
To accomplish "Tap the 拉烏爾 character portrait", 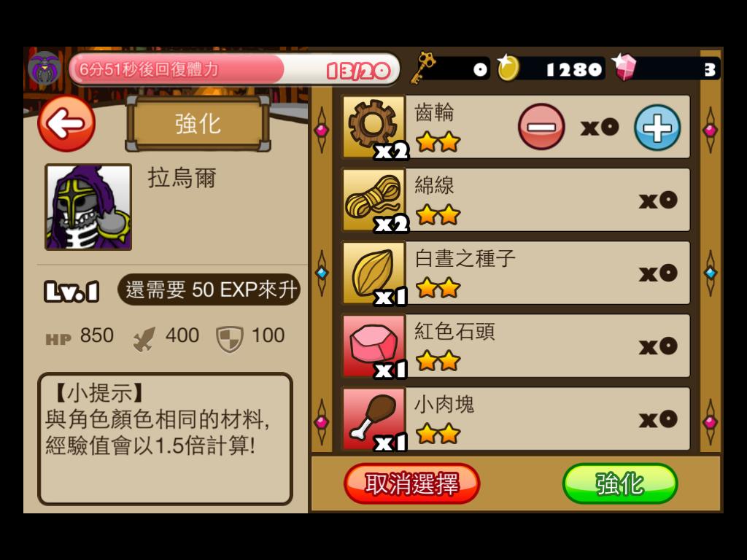I will pos(88,207).
